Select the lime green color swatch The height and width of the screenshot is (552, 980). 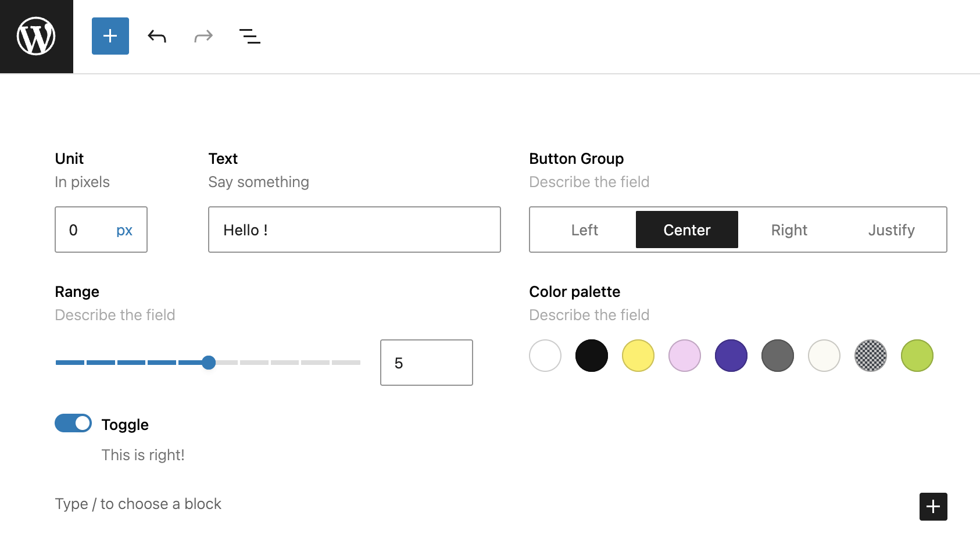coord(917,356)
